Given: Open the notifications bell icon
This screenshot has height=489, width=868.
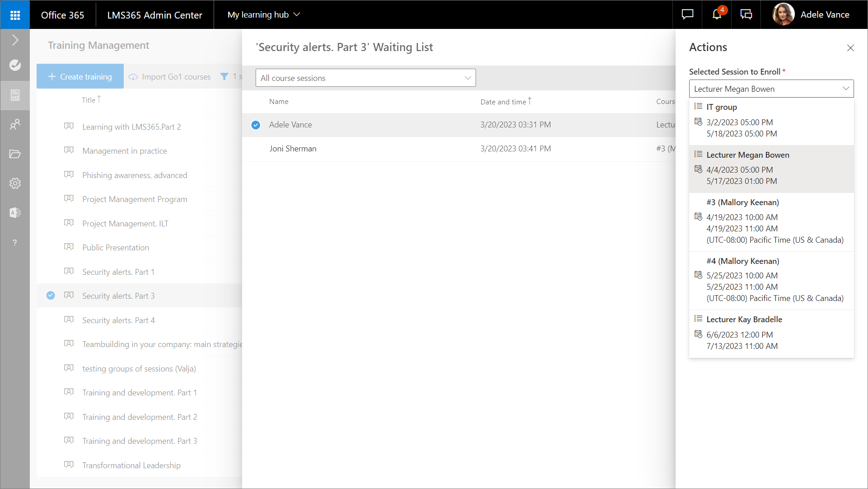Looking at the screenshot, I should click(x=717, y=14).
